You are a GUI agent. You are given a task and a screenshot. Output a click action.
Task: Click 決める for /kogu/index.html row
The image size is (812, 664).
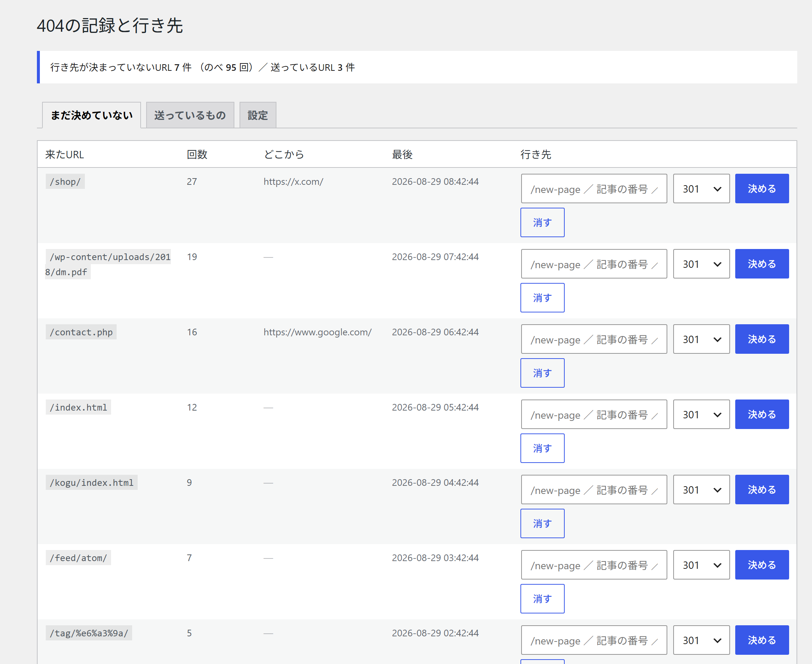pos(762,490)
